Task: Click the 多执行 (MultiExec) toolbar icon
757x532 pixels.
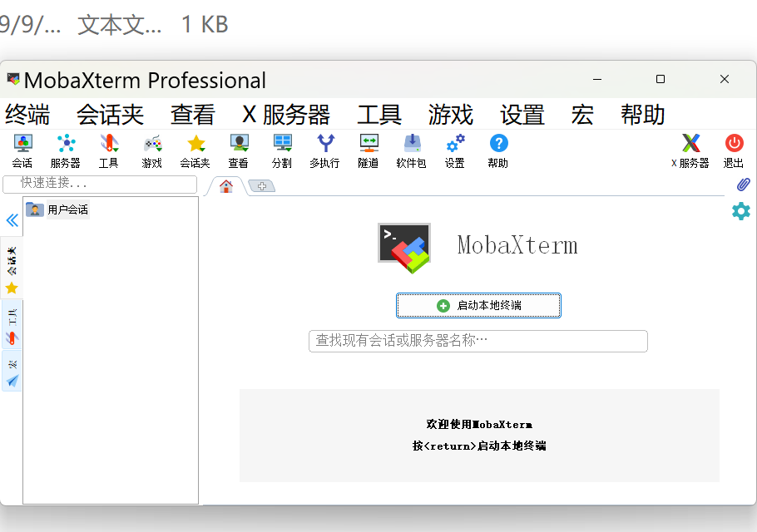Action: 325,151
